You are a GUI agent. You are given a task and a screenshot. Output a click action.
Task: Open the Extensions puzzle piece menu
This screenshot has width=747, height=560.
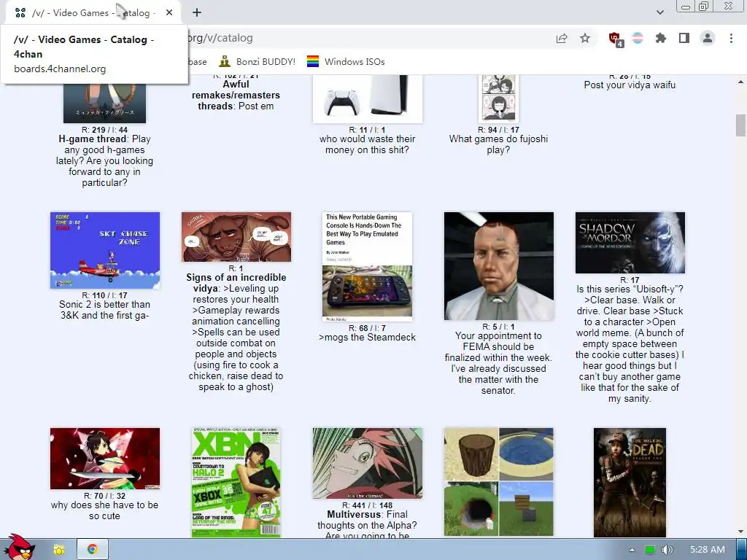[661, 38]
